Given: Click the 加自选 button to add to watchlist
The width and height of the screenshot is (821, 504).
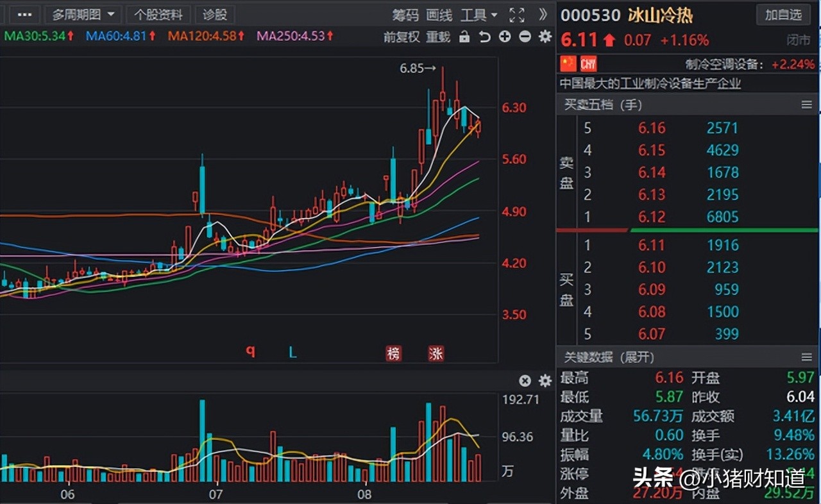Looking at the screenshot, I should [x=783, y=15].
